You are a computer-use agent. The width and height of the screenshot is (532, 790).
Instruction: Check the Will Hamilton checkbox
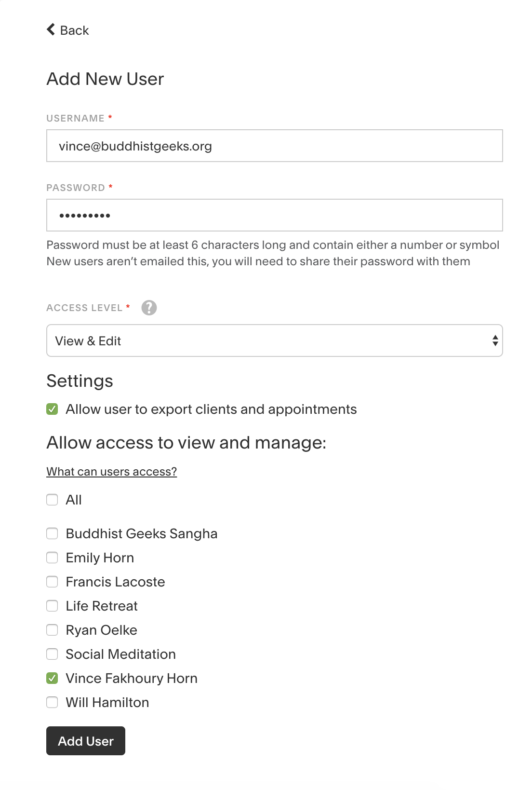pos(52,702)
